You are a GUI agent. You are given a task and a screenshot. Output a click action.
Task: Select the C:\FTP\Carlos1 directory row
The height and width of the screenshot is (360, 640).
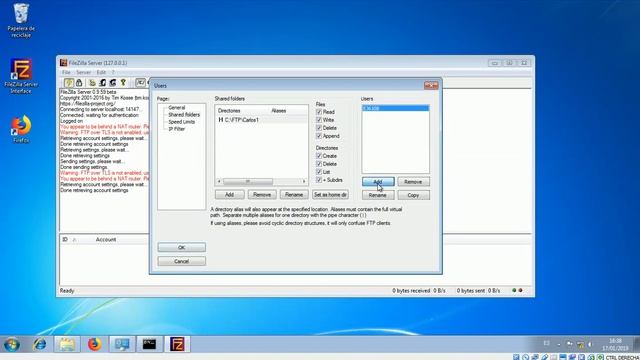[x=262, y=120]
